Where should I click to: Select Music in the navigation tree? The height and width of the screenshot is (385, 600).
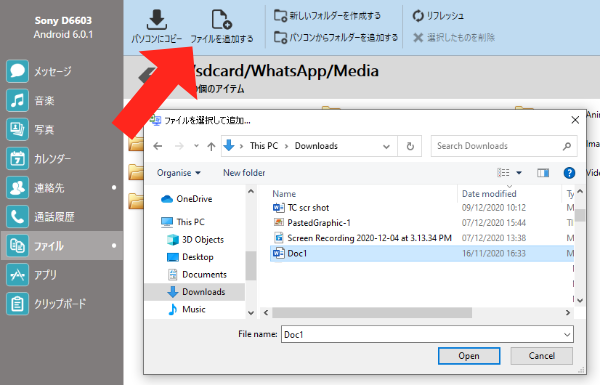186,309
